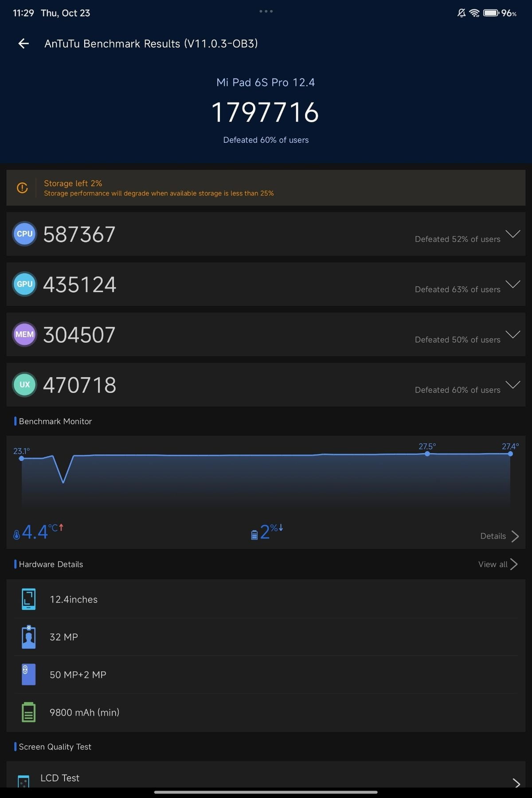The image size is (532, 798).
Task: Tap the LCD Test icon
Action: click(x=23, y=781)
